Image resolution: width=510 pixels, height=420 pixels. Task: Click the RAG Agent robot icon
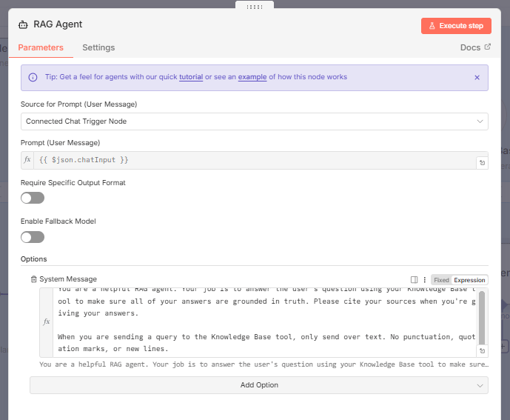point(23,24)
